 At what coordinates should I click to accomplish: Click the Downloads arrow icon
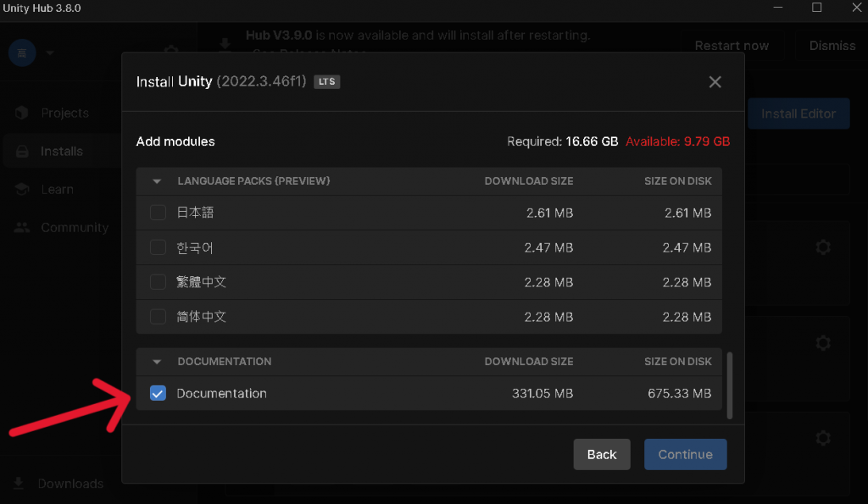coord(19,484)
